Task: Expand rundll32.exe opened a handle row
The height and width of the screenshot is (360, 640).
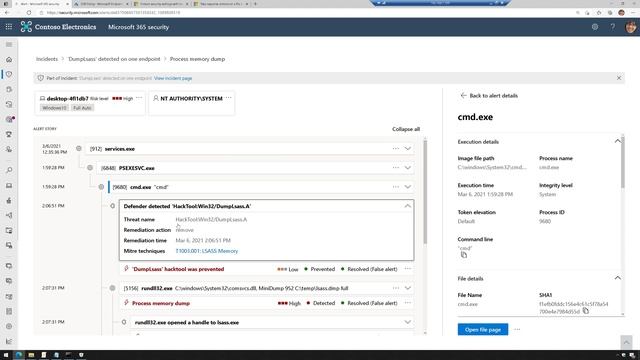Action: click(x=408, y=322)
